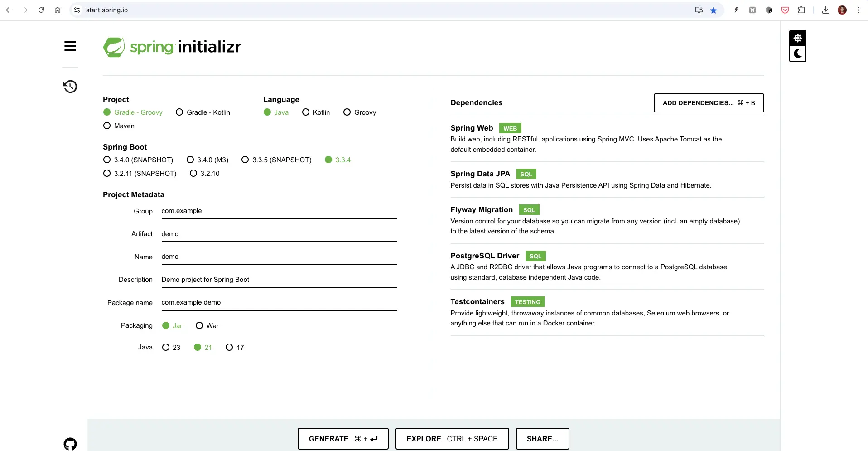This screenshot has height=451, width=868.
Task: Open the browser extensions puzzle icon
Action: point(801,10)
